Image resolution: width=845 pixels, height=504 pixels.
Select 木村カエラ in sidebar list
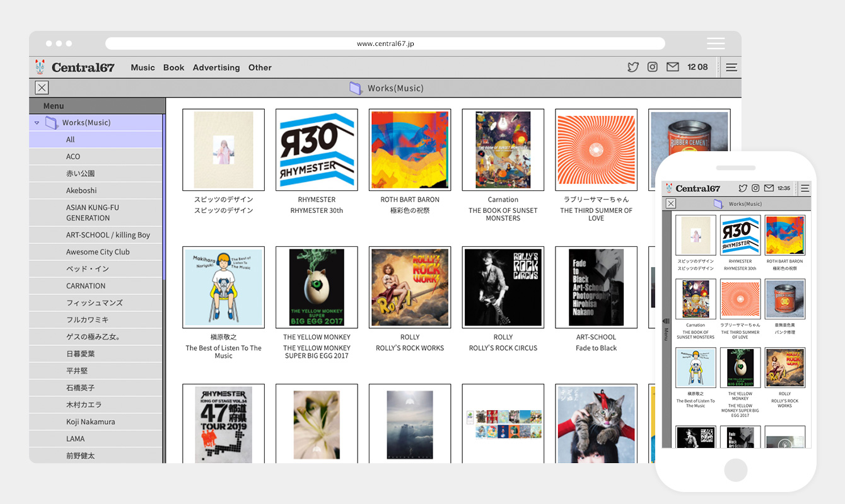(x=96, y=405)
